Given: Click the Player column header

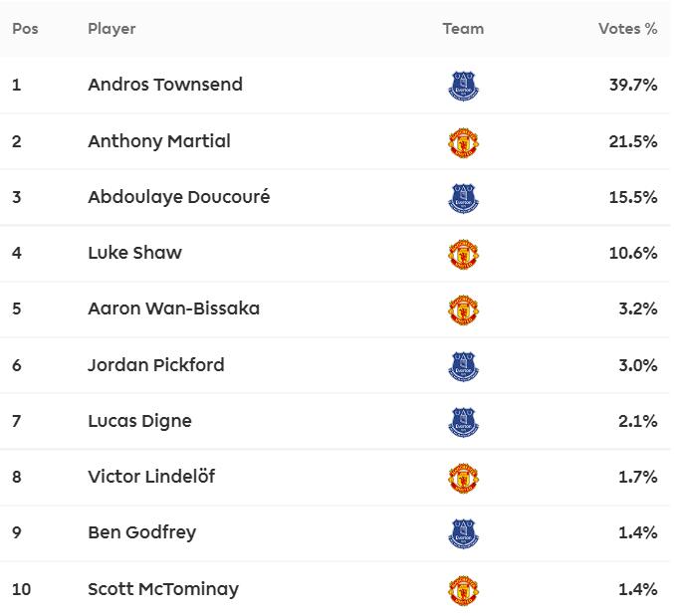Looking at the screenshot, I should (x=112, y=29).
